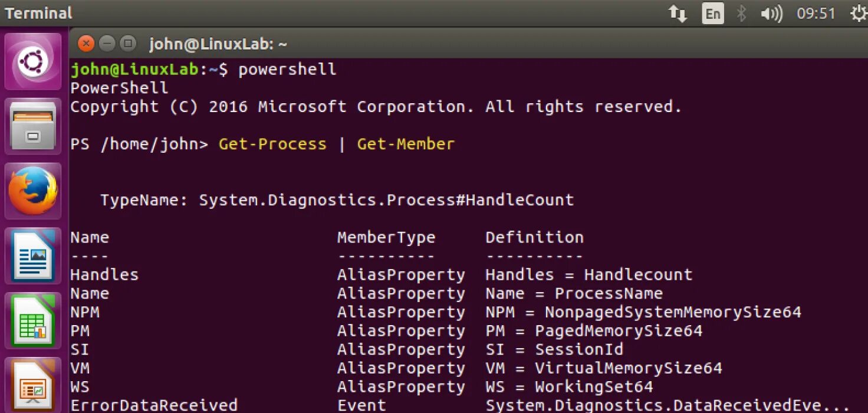The image size is (868, 413).
Task: Open the En keyboard layout menu
Action: [712, 14]
